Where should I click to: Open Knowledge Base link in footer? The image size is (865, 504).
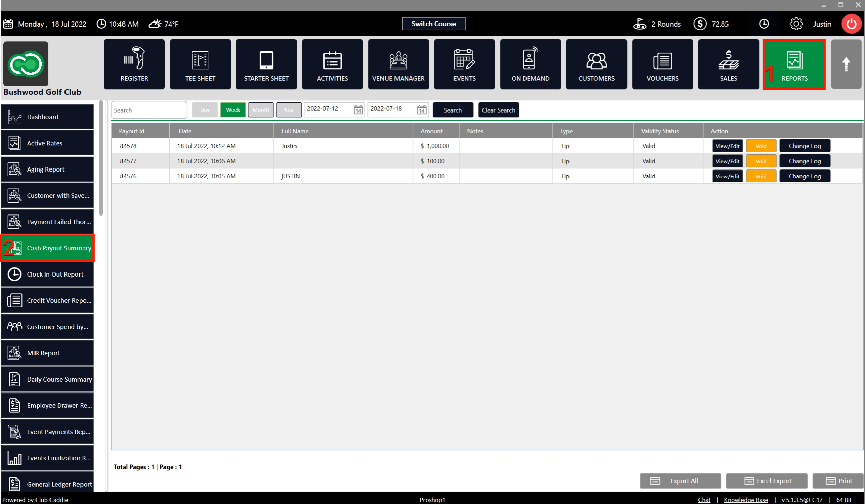click(x=746, y=500)
